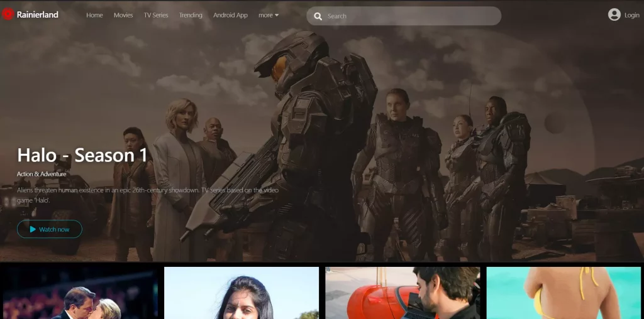Click the Login link

[631, 15]
